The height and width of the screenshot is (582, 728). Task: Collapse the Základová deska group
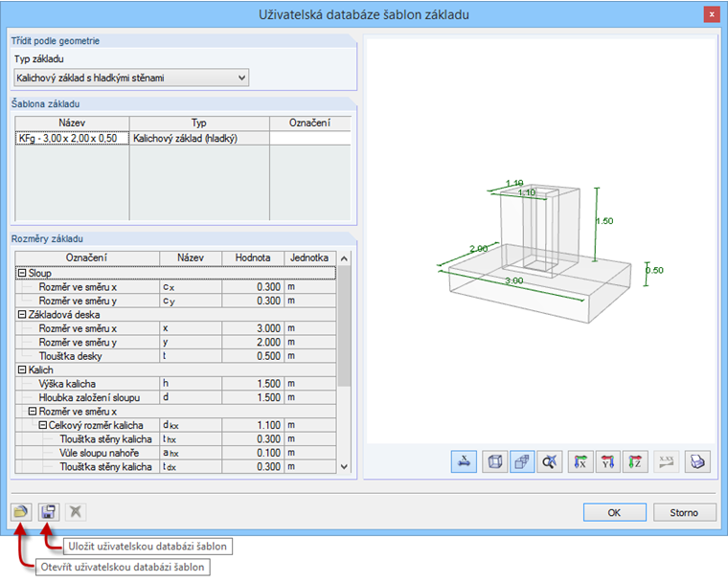22,315
